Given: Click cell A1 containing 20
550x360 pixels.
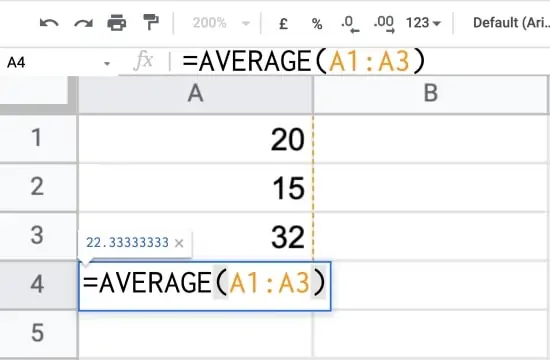Looking at the screenshot, I should coord(195,139).
